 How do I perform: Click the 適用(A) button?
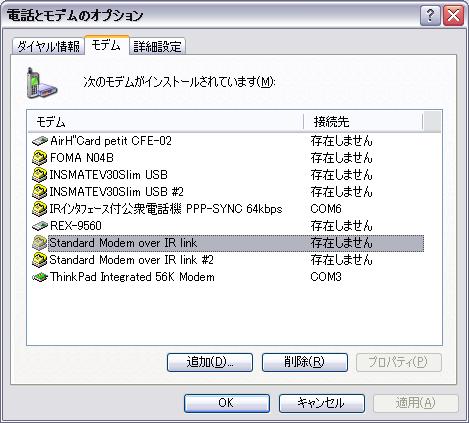416,403
